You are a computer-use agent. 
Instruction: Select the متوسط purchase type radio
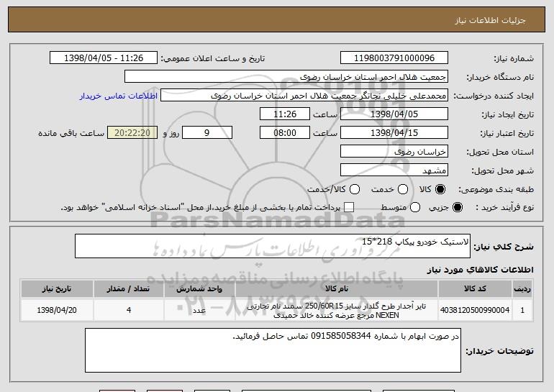pos(415,207)
